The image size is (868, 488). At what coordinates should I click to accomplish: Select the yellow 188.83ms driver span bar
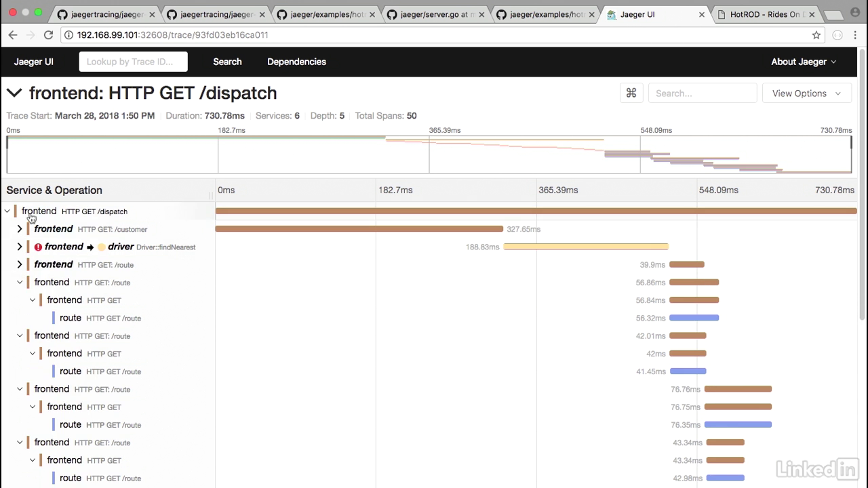[586, 247]
